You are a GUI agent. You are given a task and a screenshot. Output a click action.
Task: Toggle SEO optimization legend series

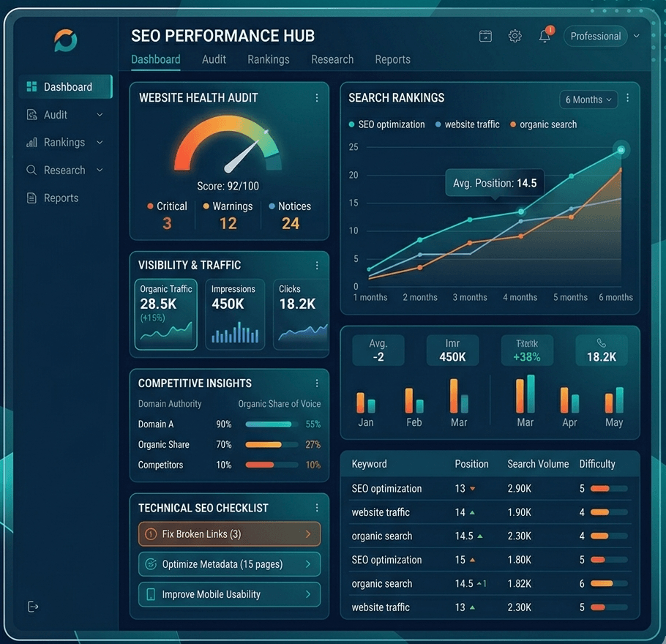pyautogui.click(x=386, y=124)
